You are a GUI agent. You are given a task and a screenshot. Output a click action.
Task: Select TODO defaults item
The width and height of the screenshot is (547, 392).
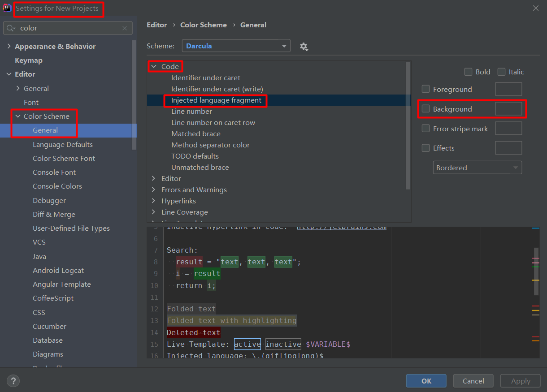[x=195, y=156]
